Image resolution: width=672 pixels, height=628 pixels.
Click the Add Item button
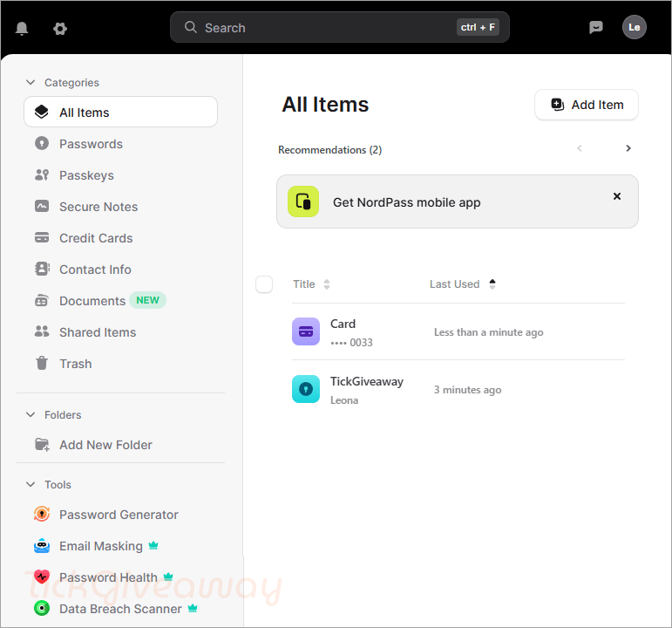[587, 105]
